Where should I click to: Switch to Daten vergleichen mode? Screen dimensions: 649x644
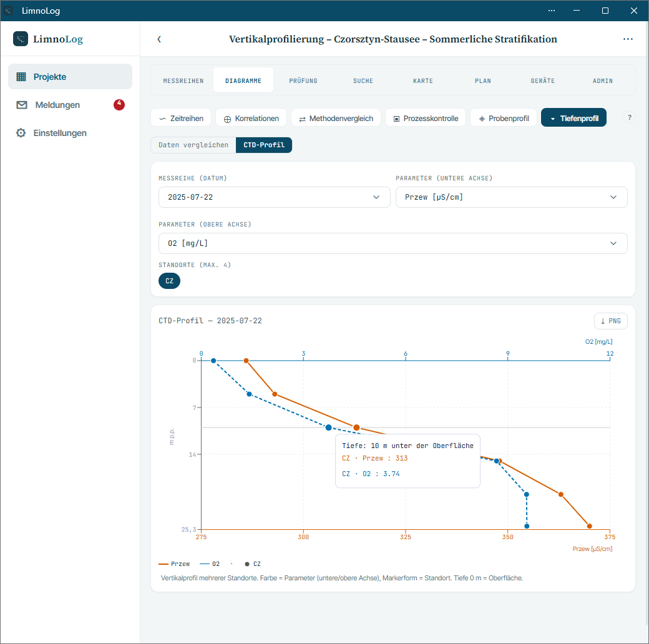click(x=193, y=145)
